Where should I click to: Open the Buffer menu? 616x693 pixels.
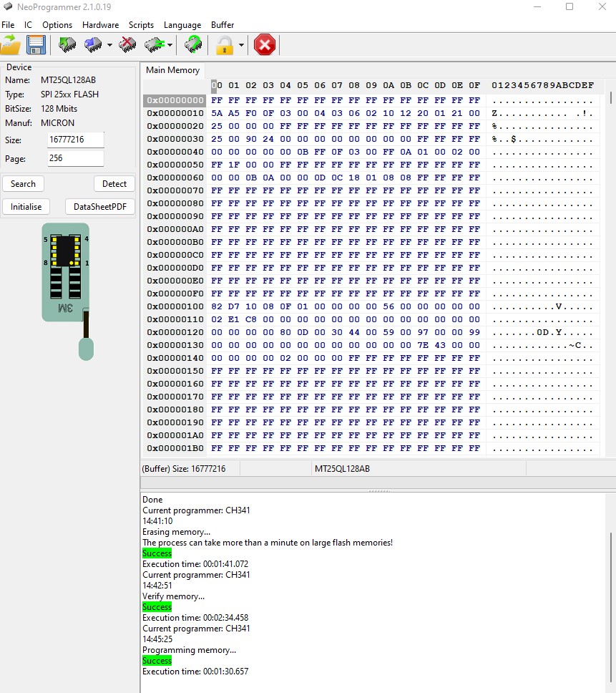pyautogui.click(x=222, y=25)
